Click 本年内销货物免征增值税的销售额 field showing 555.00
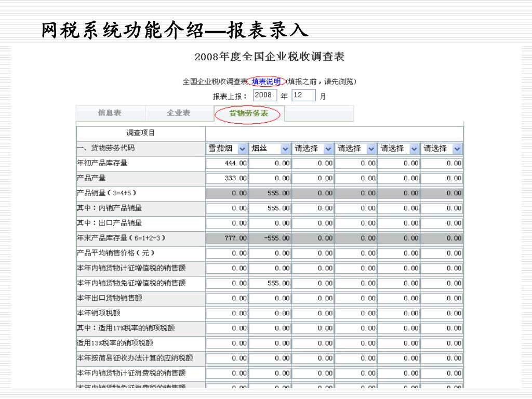The height and width of the screenshot is (399, 532). click(x=270, y=283)
